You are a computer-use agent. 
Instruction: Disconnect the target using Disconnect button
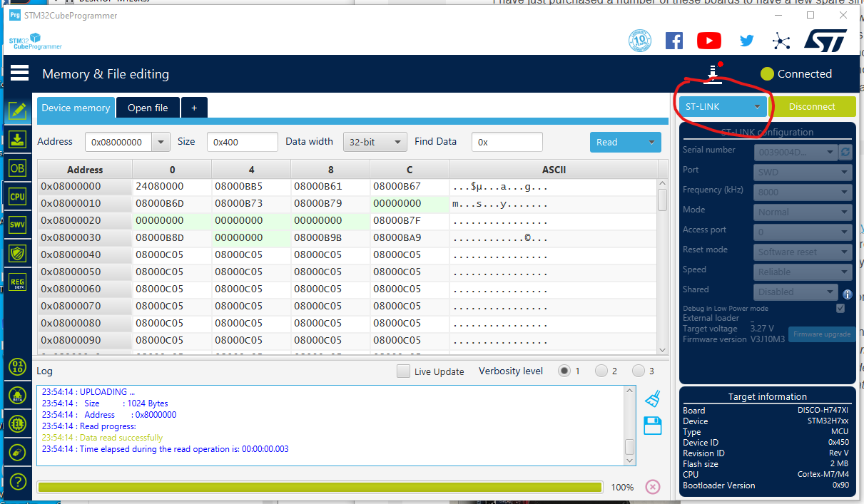click(x=813, y=106)
